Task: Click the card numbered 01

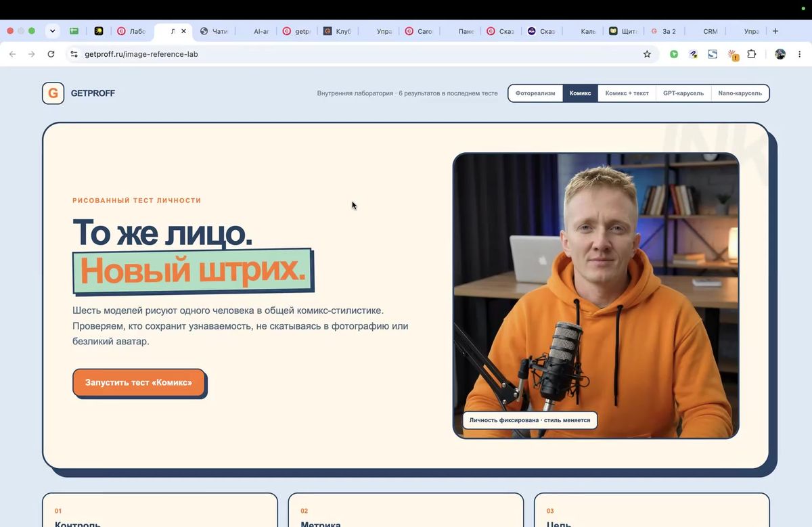Action: pyautogui.click(x=160, y=510)
